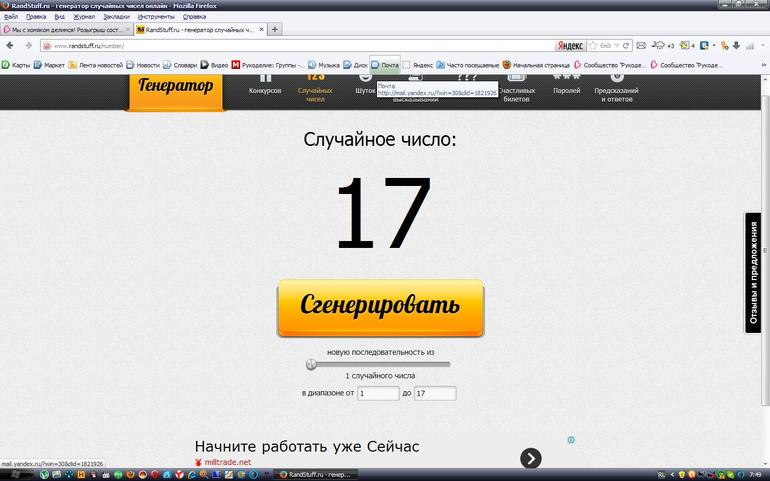Go back with the browser back arrow
770x481 pixels.
10,46
